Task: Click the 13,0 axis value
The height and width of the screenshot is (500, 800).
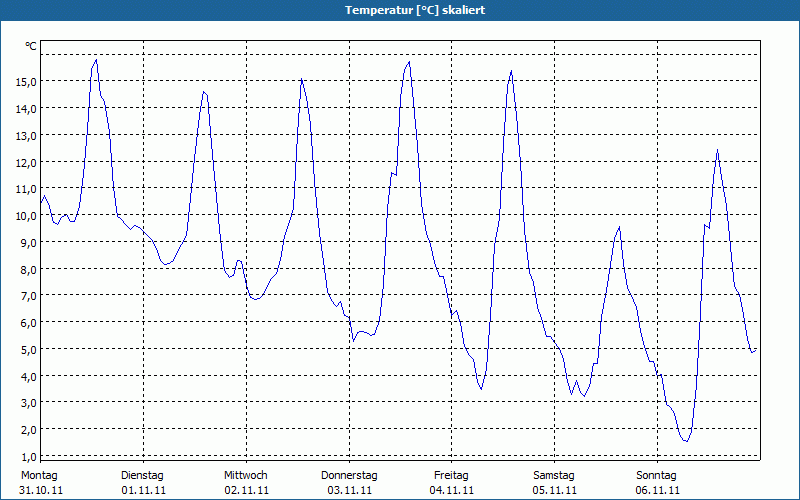Action: click(x=26, y=136)
